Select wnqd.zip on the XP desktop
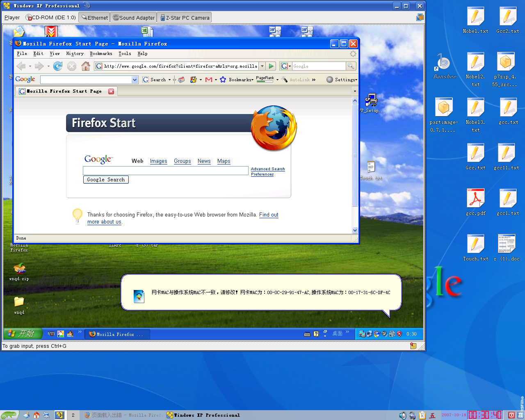This screenshot has width=525, height=420. (x=19, y=272)
